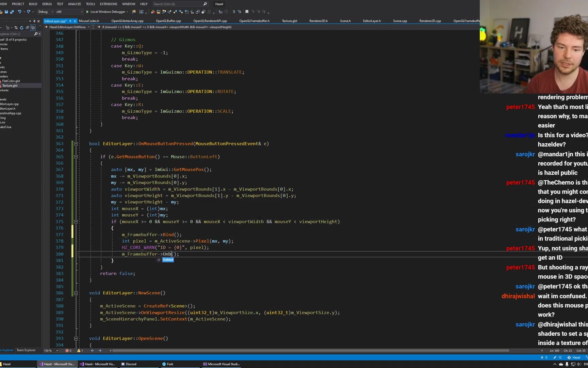Navigate backward with the bottom left arrow
This screenshot has width=588, height=368.
pyautogui.click(x=92, y=351)
